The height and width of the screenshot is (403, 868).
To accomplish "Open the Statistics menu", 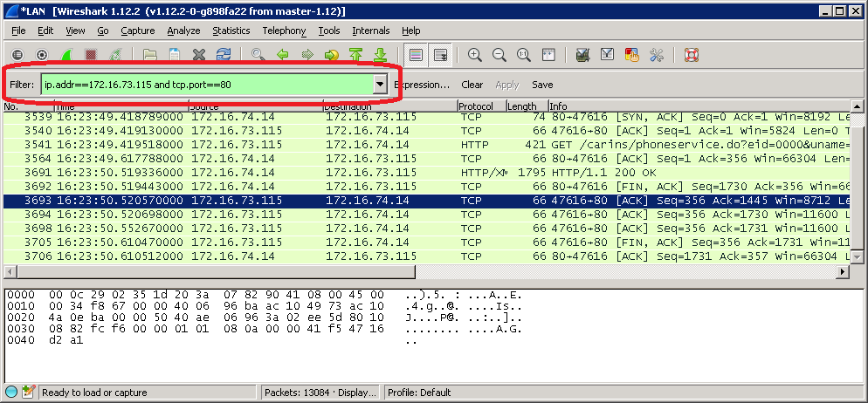I will click(231, 31).
